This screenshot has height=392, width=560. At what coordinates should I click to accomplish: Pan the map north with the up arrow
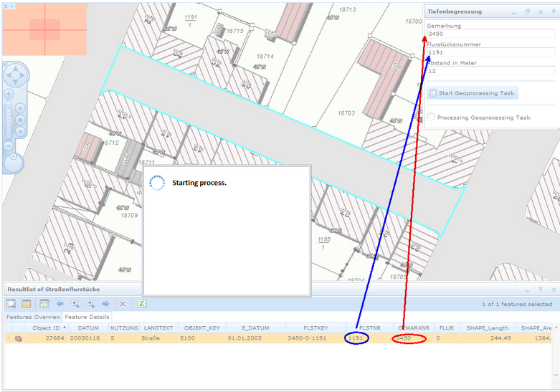point(15,69)
